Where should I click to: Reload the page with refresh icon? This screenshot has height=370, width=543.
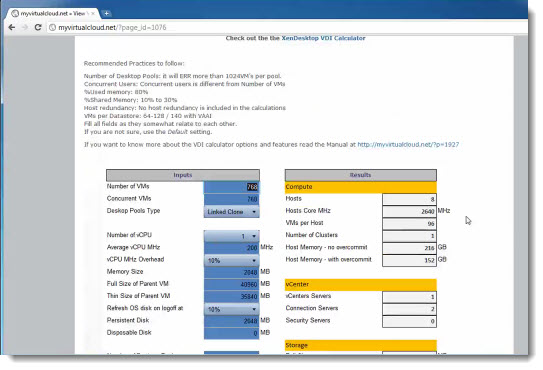[38, 27]
